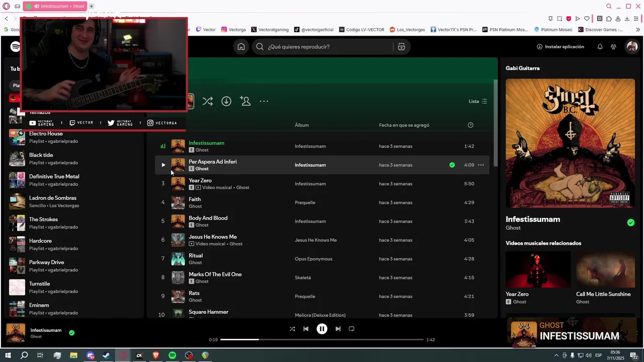This screenshot has height=362, width=644.
Task: Click the search magnifier icon in Spotify
Action: coord(260,47)
